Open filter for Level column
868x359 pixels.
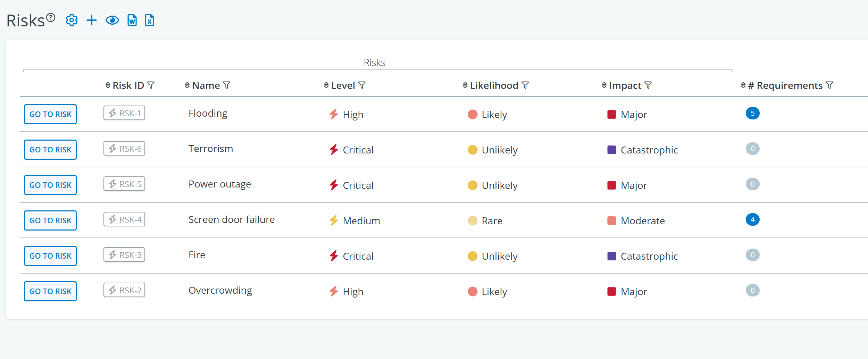[x=362, y=85]
